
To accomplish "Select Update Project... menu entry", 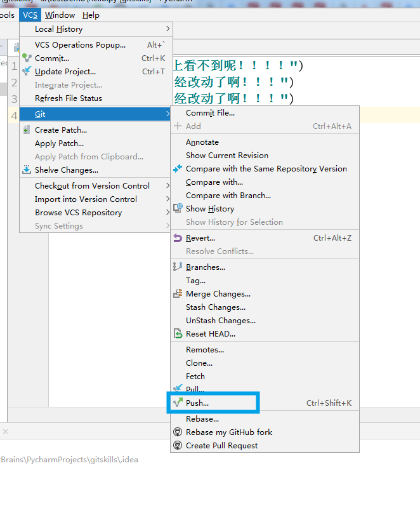I will click(96, 71).
